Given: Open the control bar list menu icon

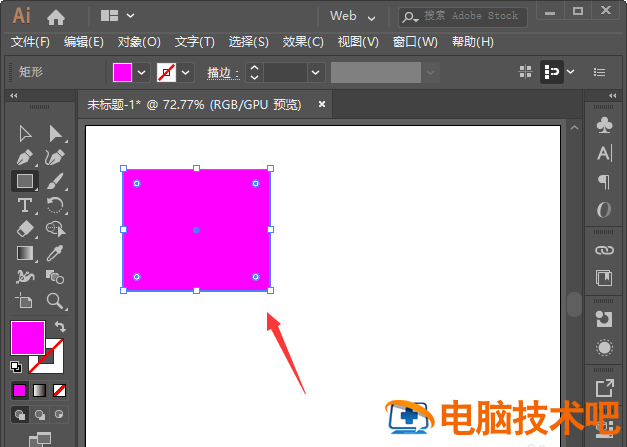Looking at the screenshot, I should coord(599,72).
